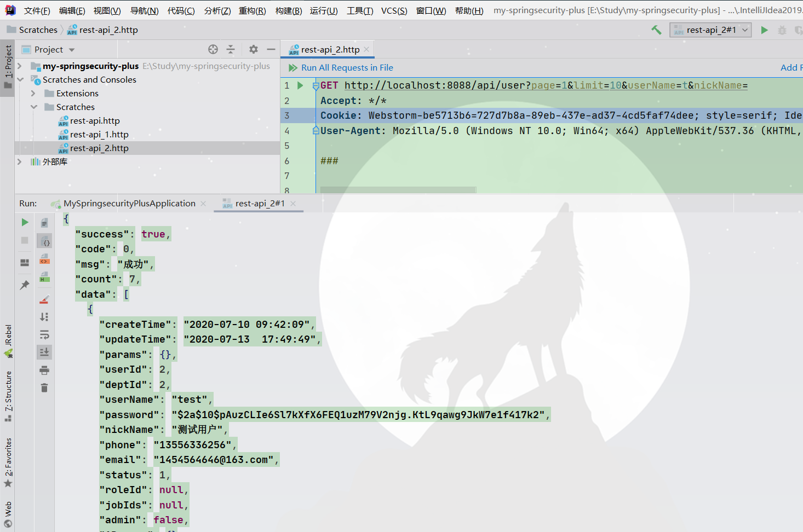The width and height of the screenshot is (803, 532).
Task: Open the 重构(R) menu
Action: (x=253, y=10)
